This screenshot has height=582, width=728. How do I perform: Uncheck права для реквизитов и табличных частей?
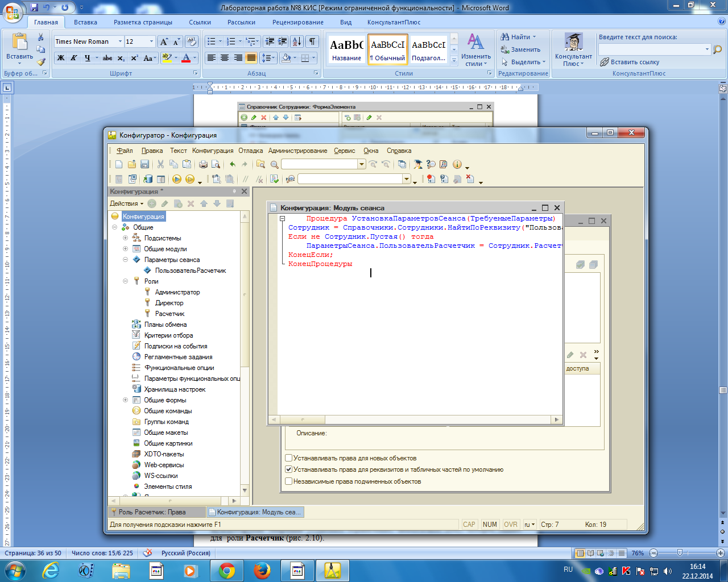pyautogui.click(x=288, y=469)
